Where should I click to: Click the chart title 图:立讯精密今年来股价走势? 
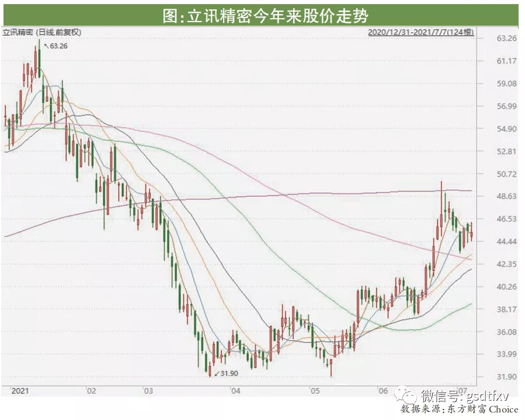pyautogui.click(x=266, y=15)
